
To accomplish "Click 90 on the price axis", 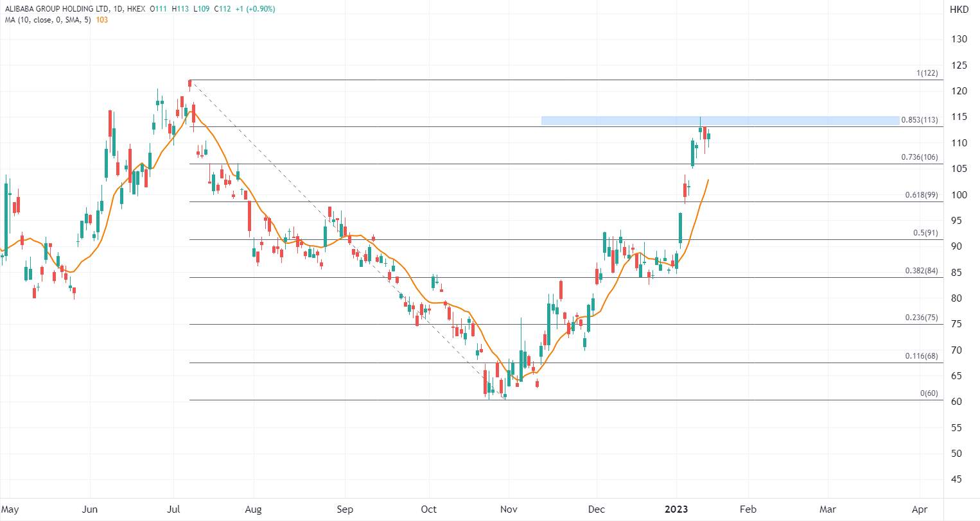I will 956,246.
